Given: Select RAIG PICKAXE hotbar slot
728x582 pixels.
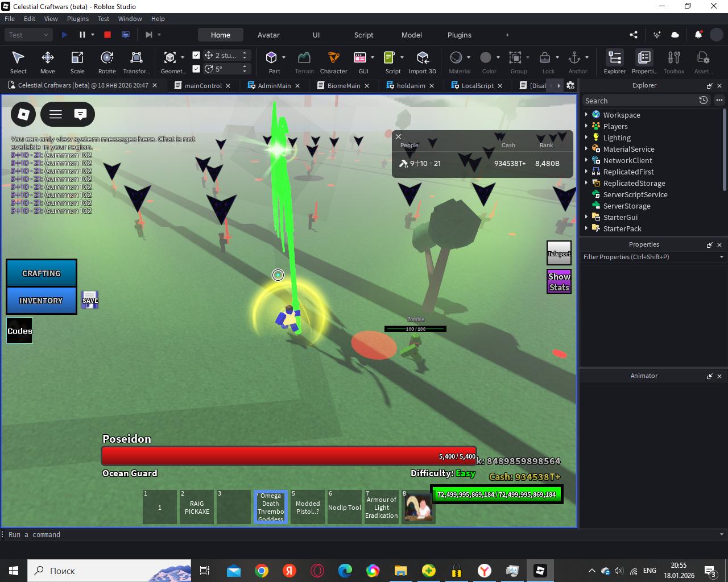Looking at the screenshot, I should [197, 507].
